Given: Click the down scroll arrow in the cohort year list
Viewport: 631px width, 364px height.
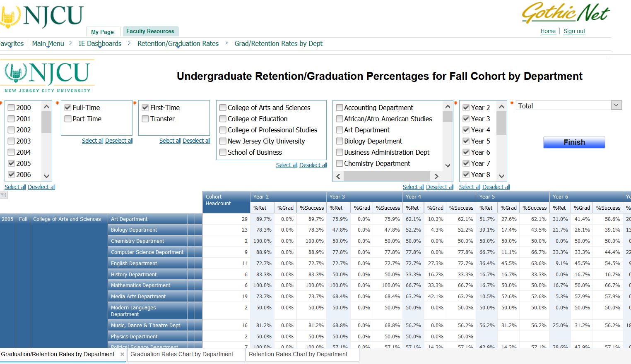Looking at the screenshot, I should tap(46, 176).
